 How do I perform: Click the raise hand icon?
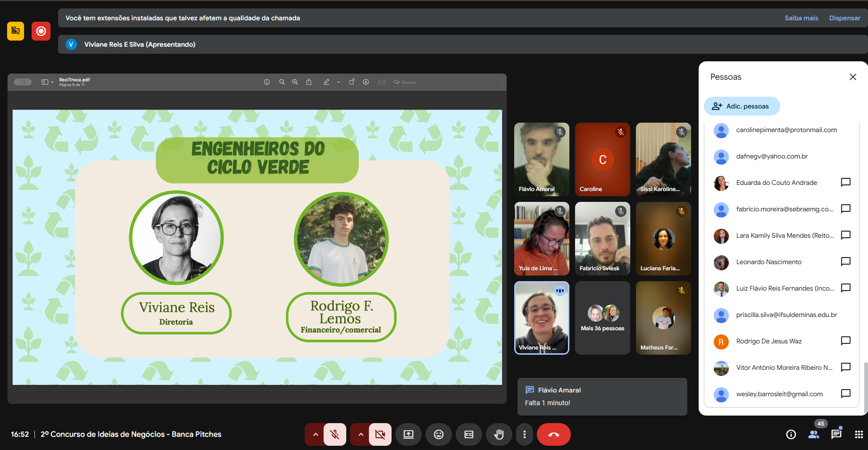(x=499, y=434)
